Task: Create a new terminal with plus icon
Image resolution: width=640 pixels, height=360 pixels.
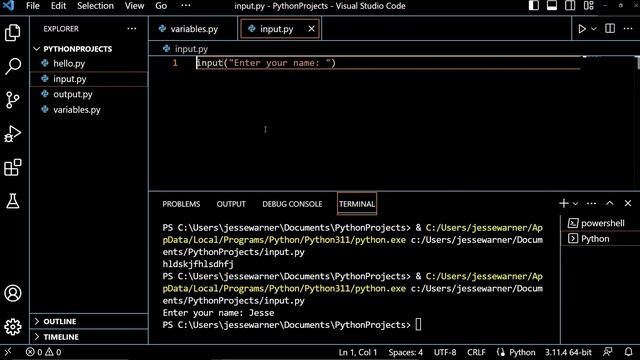Action: [564, 203]
